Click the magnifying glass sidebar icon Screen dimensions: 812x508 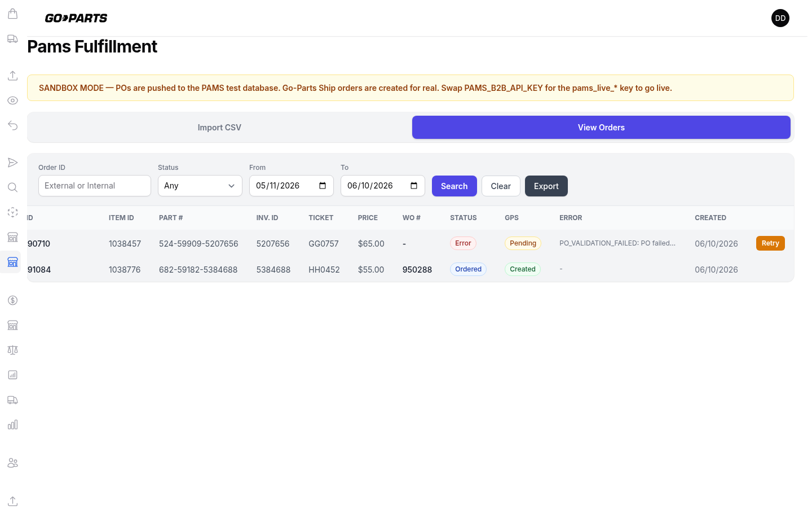click(x=12, y=187)
